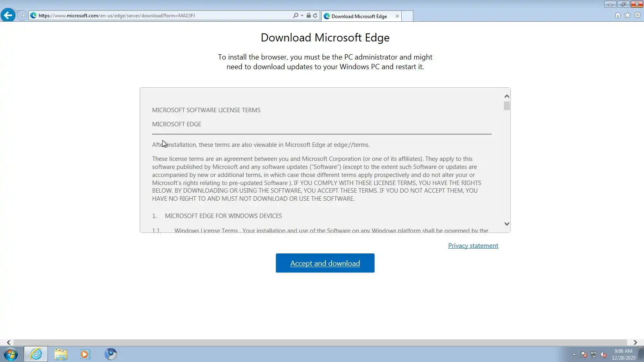Restore down the Internet Explorer window
644x362 pixels.
(x=623, y=4)
